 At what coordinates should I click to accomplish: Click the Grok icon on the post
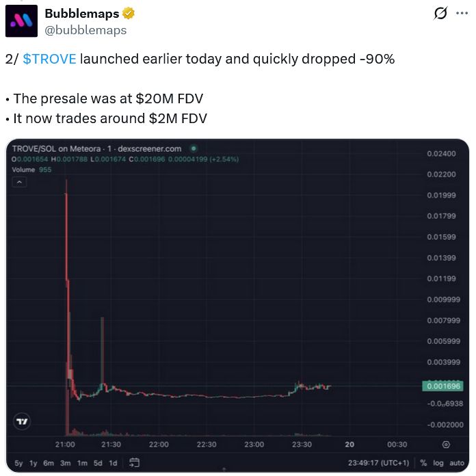coord(441,14)
